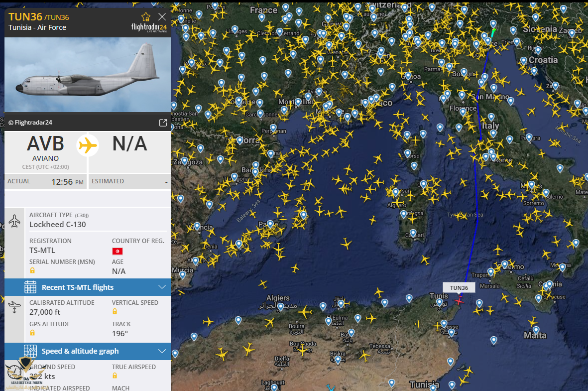Click the aircraft type airplane icon
588x391 pixels.
pyautogui.click(x=14, y=221)
